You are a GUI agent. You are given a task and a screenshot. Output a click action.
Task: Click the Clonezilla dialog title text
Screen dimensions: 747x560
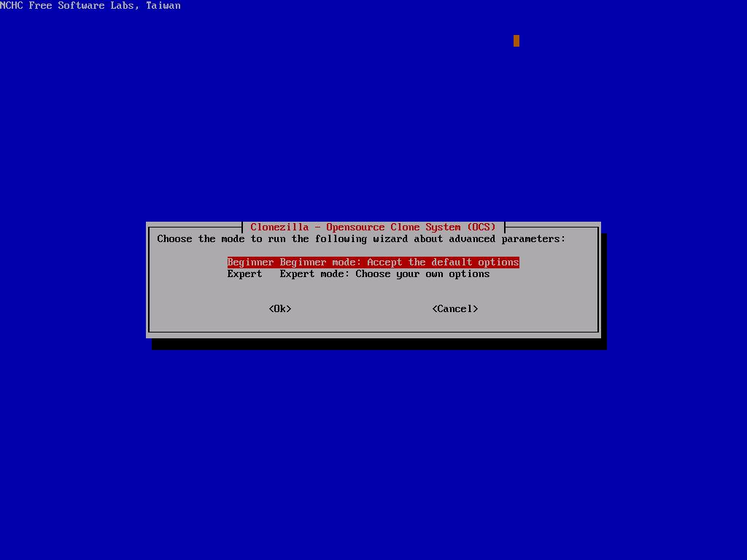[373, 227]
